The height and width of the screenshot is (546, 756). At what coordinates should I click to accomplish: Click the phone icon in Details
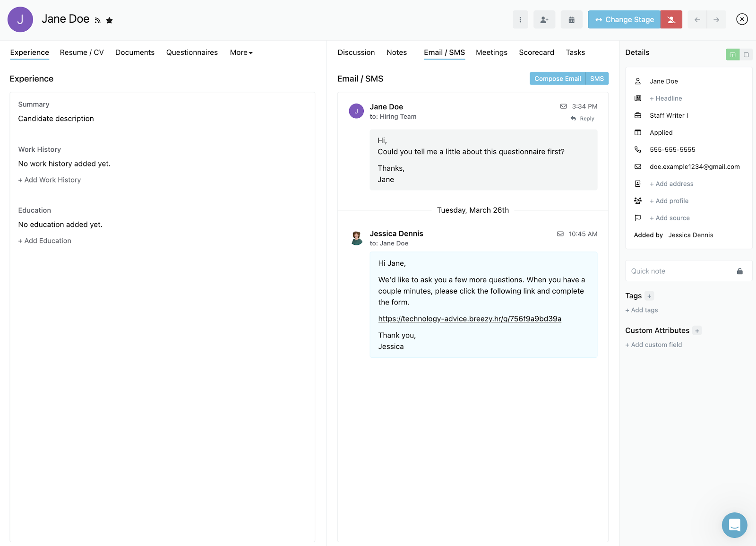638,149
